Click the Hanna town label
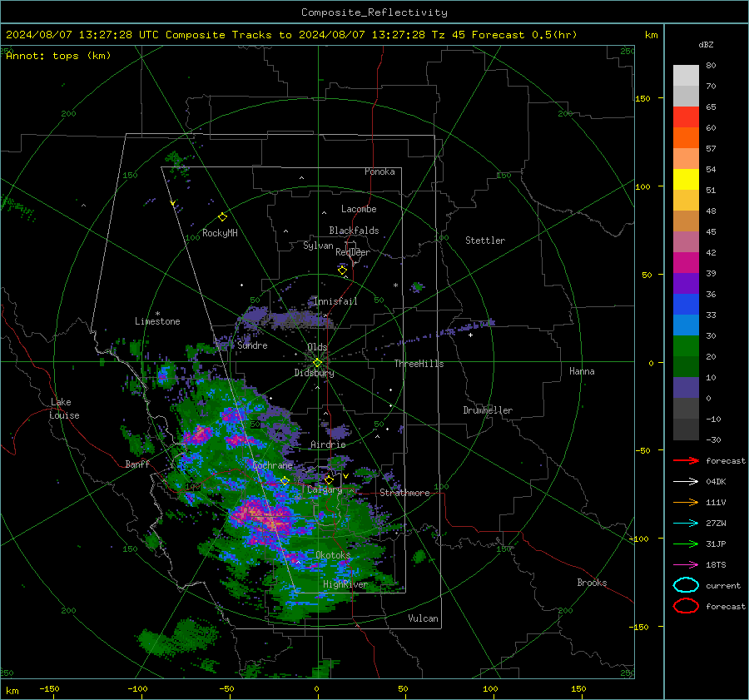 tap(582, 371)
